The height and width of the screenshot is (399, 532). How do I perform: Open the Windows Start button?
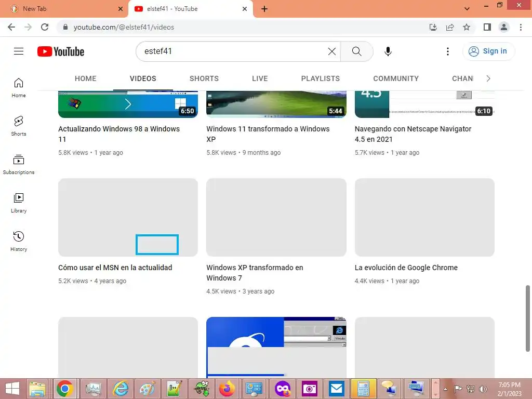coord(12,389)
